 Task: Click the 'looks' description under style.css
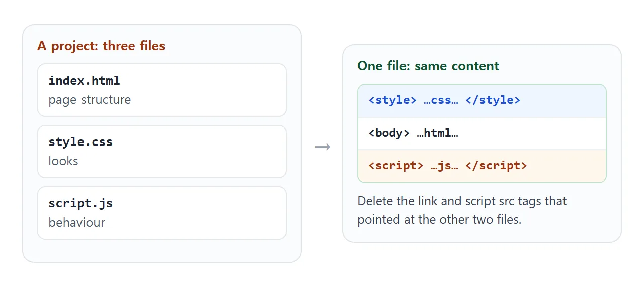pyautogui.click(x=63, y=161)
